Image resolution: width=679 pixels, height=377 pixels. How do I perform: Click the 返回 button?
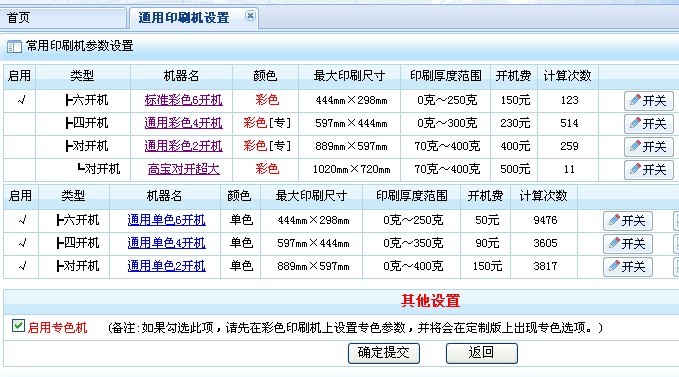coord(482,353)
